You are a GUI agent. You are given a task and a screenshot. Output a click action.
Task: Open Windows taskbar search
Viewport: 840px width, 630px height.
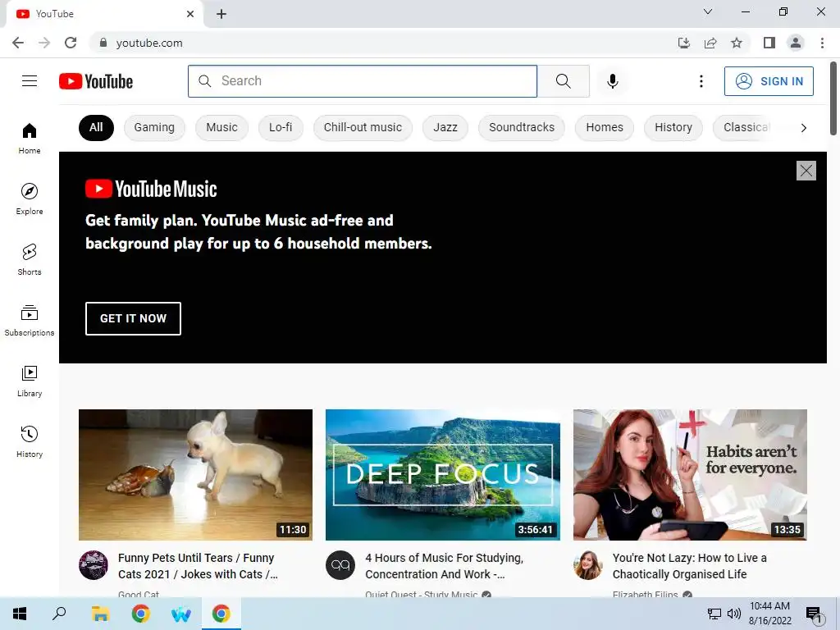(x=59, y=614)
